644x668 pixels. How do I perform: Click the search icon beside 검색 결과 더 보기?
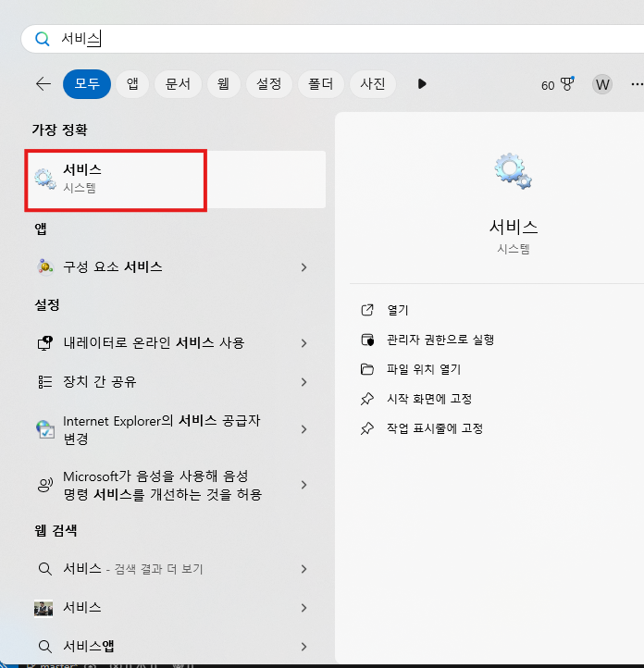(x=45, y=569)
